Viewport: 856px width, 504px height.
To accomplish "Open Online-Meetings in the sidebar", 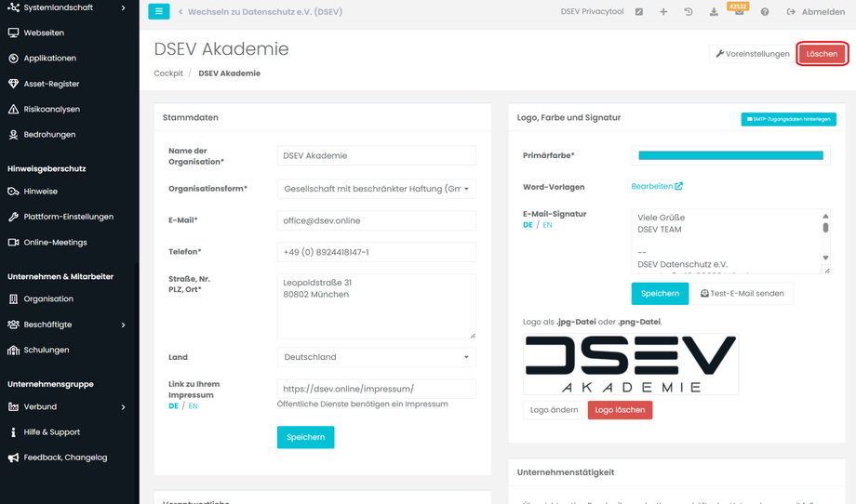I will (55, 242).
